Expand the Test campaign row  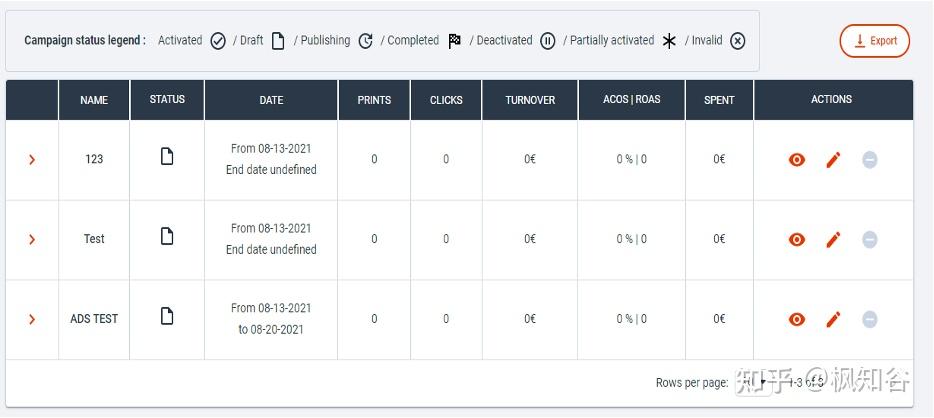coord(32,240)
